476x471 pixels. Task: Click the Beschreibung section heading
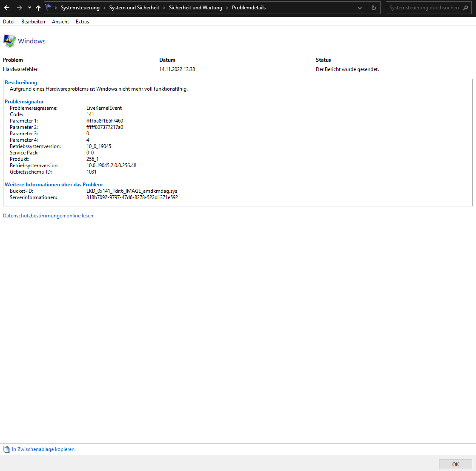21,83
